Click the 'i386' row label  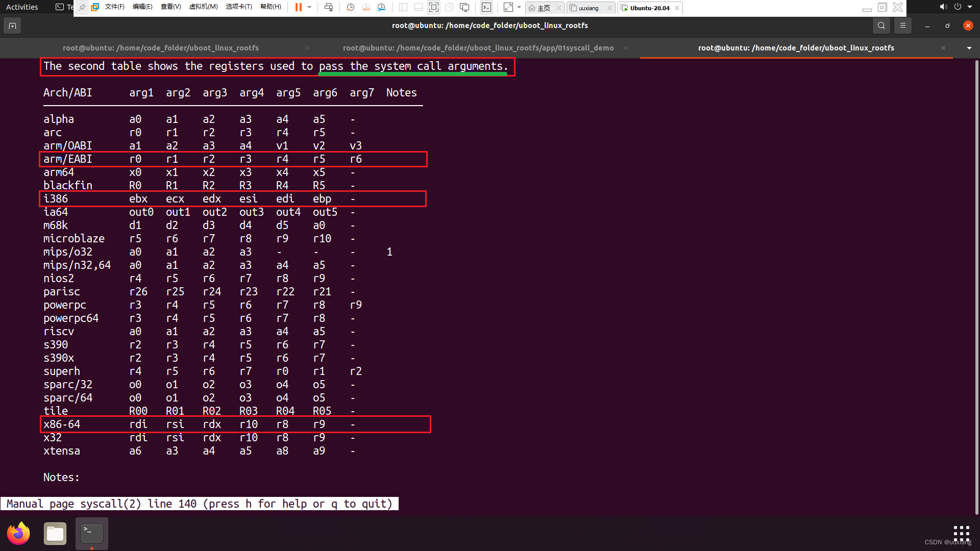click(56, 199)
